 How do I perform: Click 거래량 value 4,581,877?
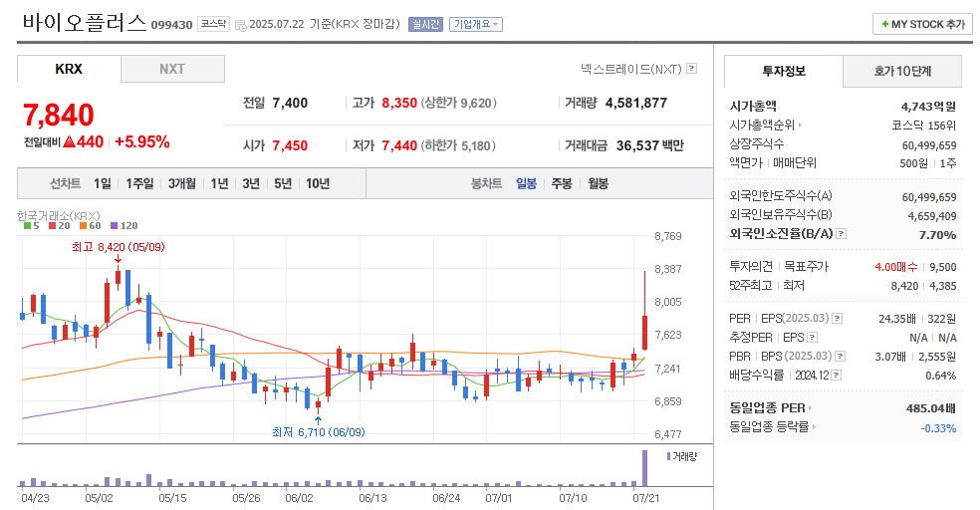click(x=636, y=104)
